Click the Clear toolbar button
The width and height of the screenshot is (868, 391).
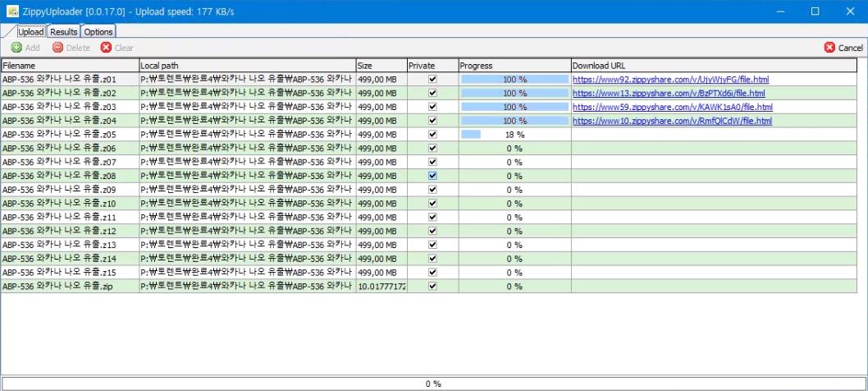[116, 48]
